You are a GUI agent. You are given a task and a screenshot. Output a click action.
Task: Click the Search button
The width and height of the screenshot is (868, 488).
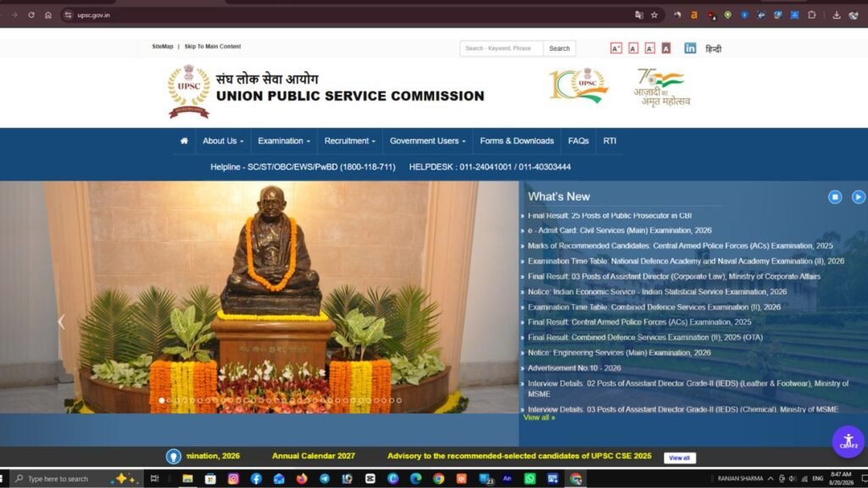coord(559,48)
